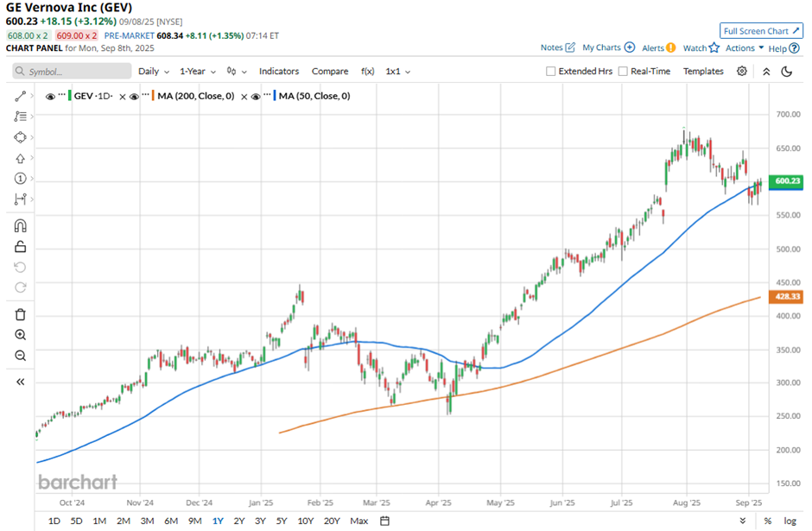
Task: Select the Fibonacci retracement tool
Action: [20, 117]
